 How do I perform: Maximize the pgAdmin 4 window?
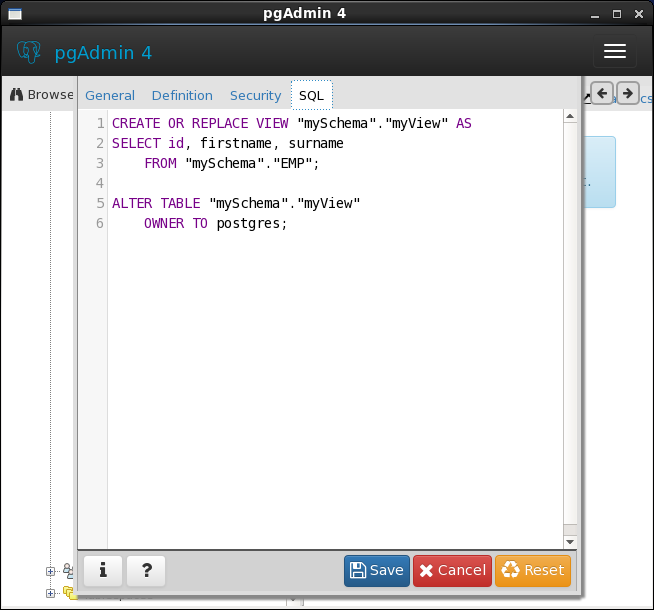tap(616, 14)
